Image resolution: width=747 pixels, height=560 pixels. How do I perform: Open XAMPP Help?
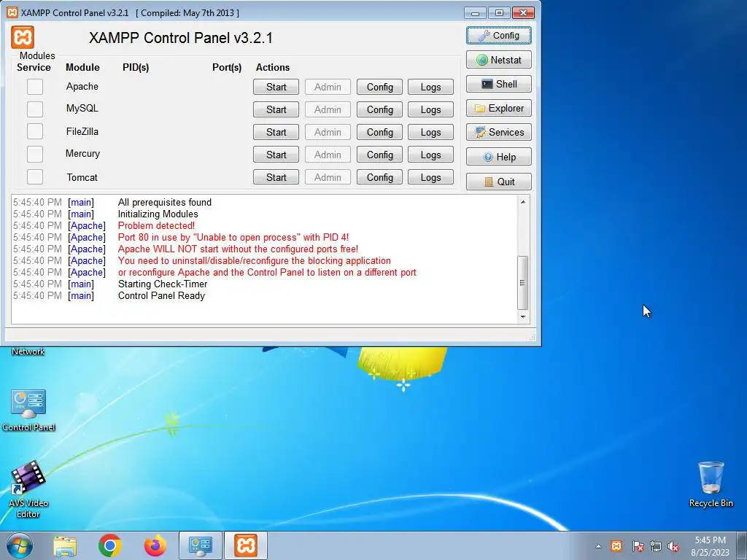click(x=499, y=157)
